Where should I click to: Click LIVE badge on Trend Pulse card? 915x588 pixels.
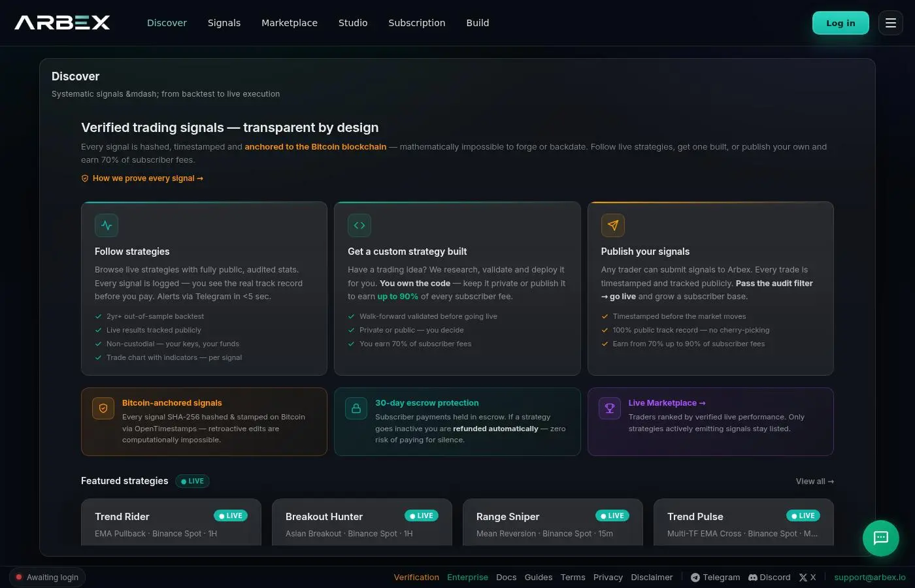click(803, 516)
